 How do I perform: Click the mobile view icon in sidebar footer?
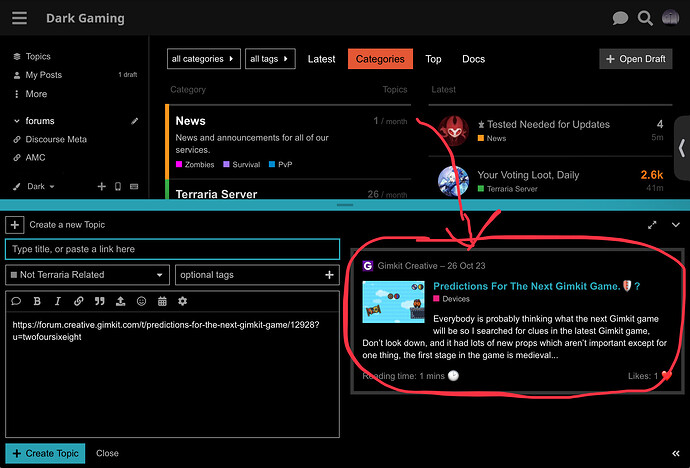pyautogui.click(x=118, y=186)
